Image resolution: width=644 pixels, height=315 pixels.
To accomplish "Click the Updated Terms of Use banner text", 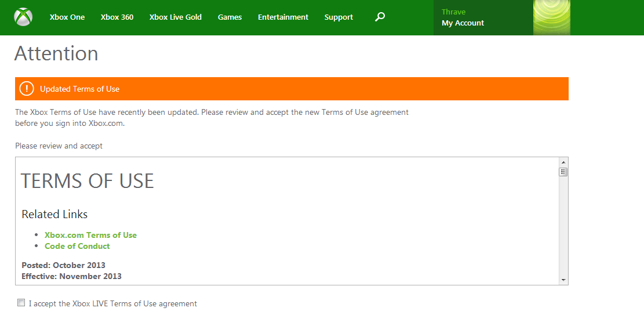I will click(79, 89).
